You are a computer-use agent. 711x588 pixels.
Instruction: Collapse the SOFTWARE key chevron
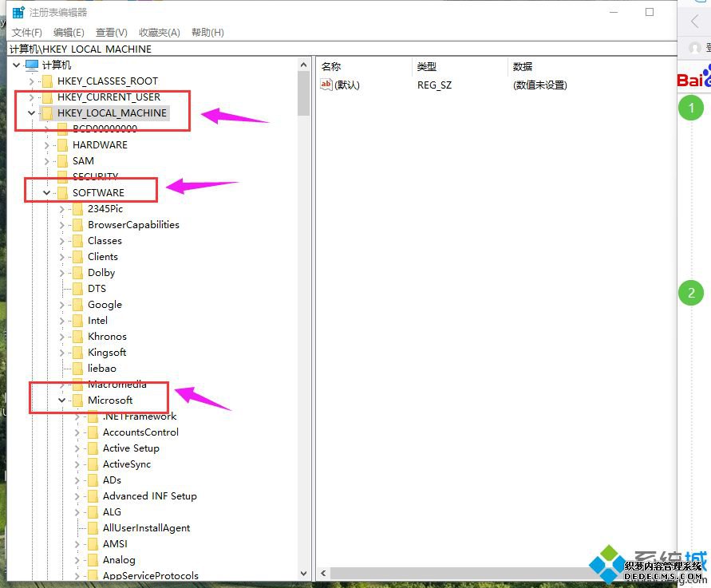tap(47, 192)
